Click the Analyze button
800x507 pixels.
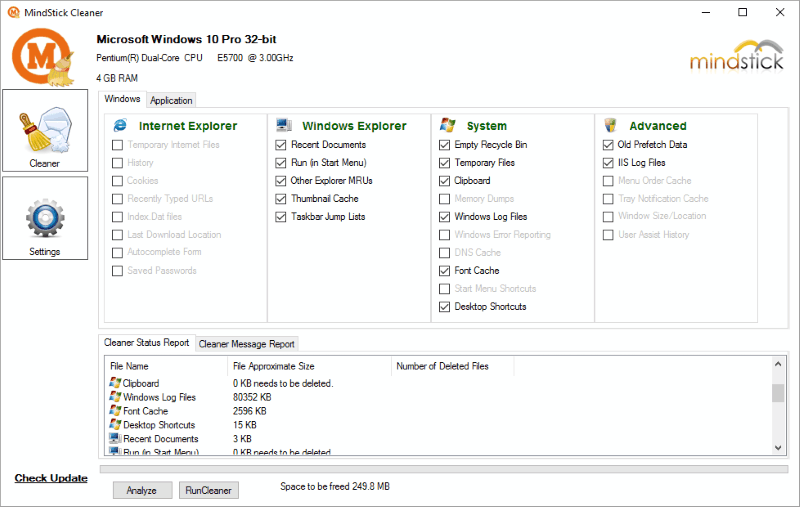142,490
